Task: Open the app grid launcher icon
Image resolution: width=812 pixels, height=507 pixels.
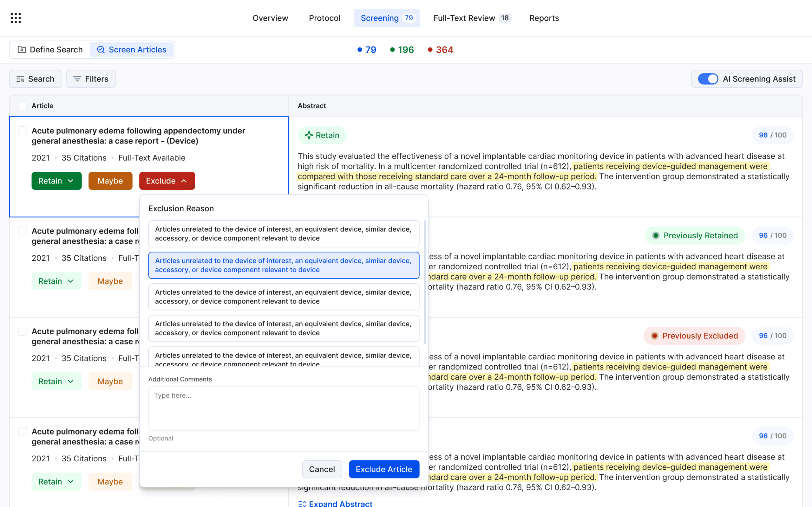Action: click(x=16, y=18)
